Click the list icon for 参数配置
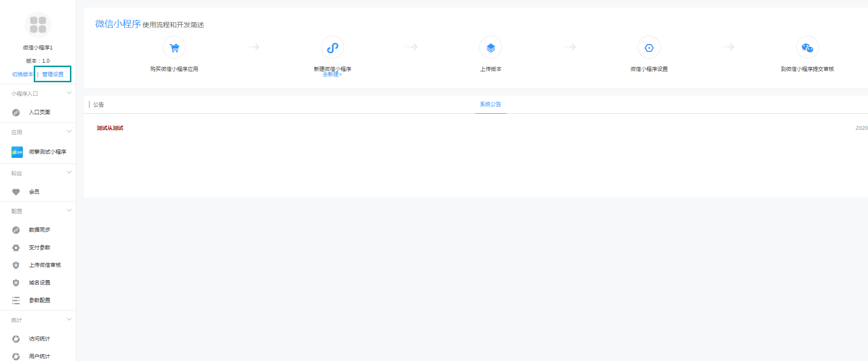This screenshot has height=361, width=868. [x=16, y=301]
